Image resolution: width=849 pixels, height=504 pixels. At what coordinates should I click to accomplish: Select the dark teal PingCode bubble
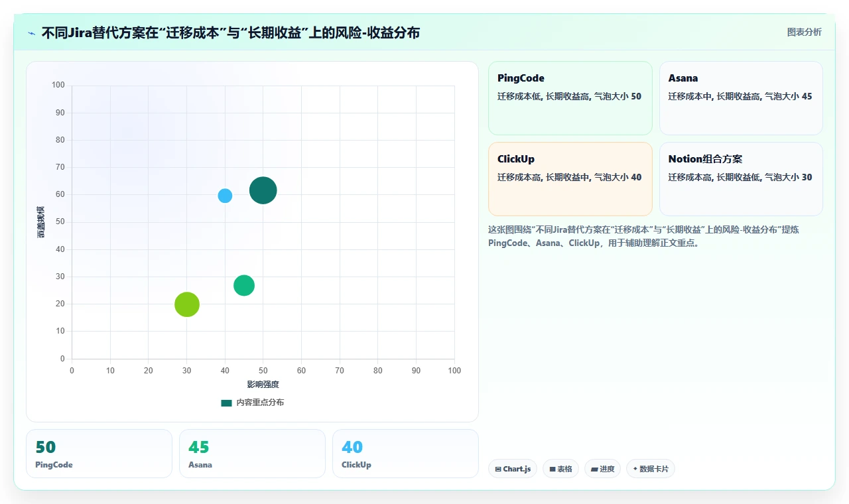coord(263,190)
